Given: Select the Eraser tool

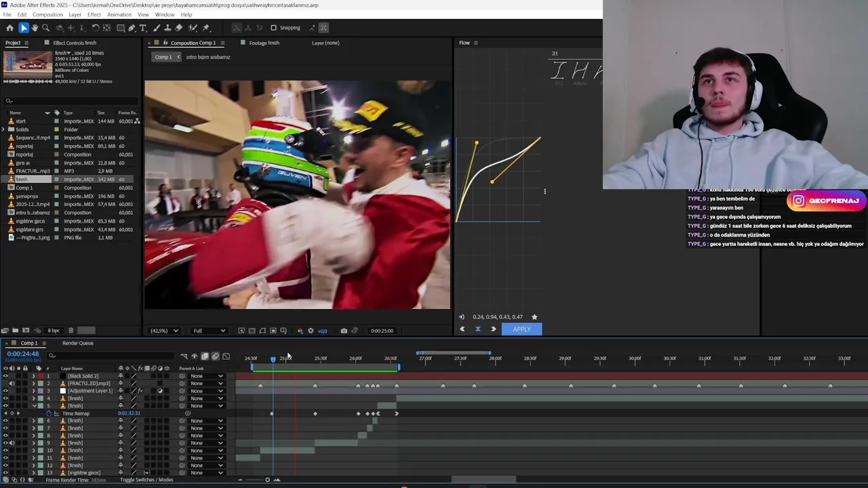Looking at the screenshot, I should click(x=179, y=28).
